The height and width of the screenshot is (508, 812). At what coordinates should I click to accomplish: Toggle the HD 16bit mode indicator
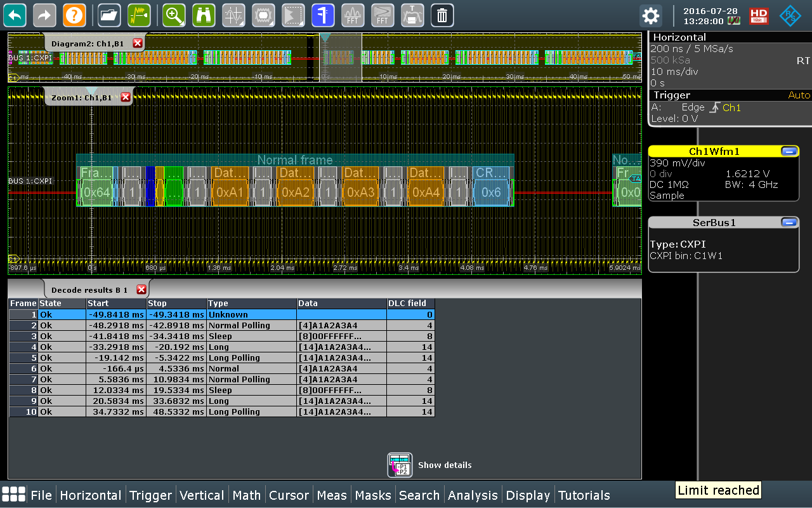759,15
